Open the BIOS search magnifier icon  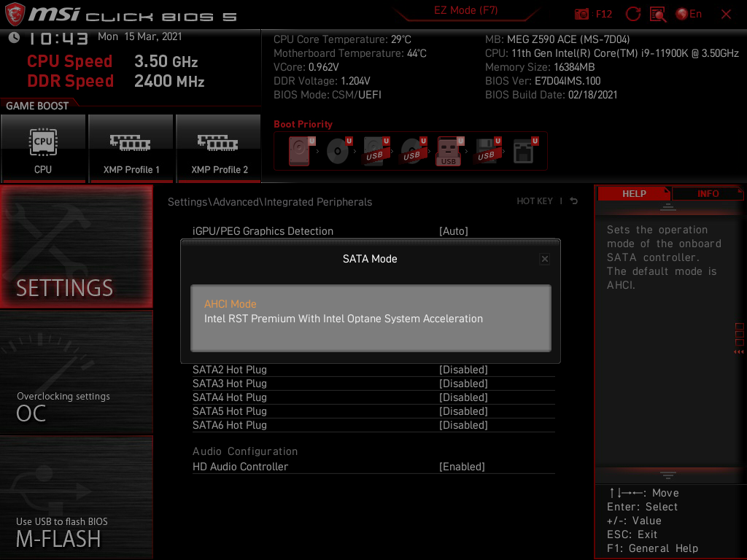coord(658,14)
